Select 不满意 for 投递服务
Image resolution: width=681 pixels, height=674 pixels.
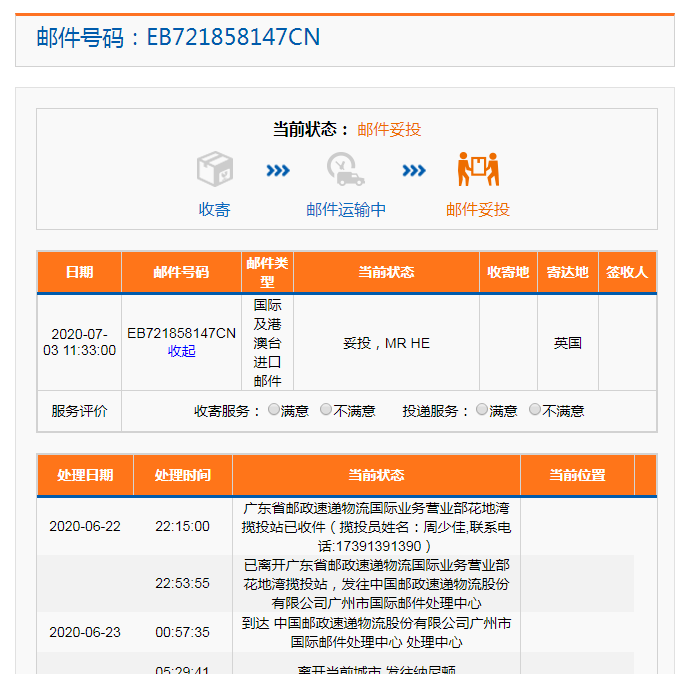click(x=535, y=409)
